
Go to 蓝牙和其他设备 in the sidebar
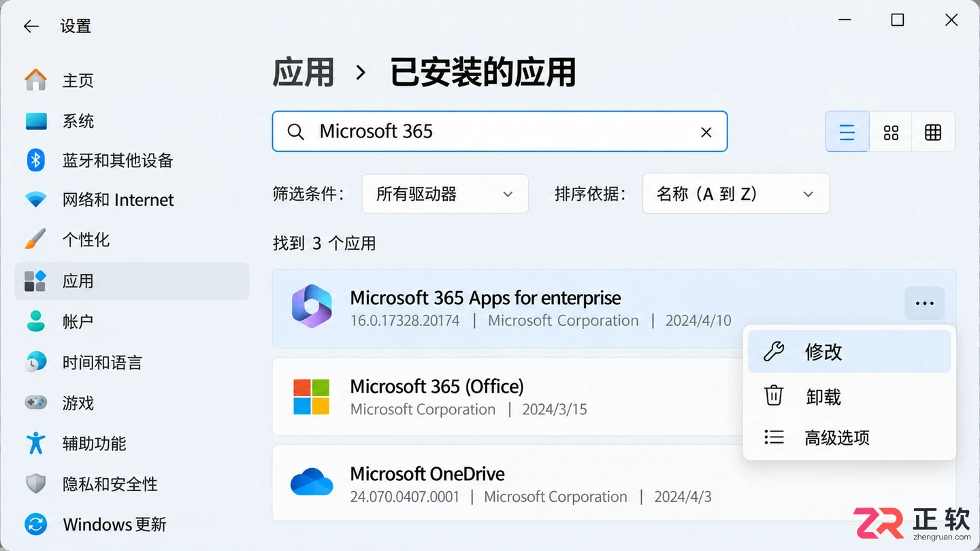132,161
